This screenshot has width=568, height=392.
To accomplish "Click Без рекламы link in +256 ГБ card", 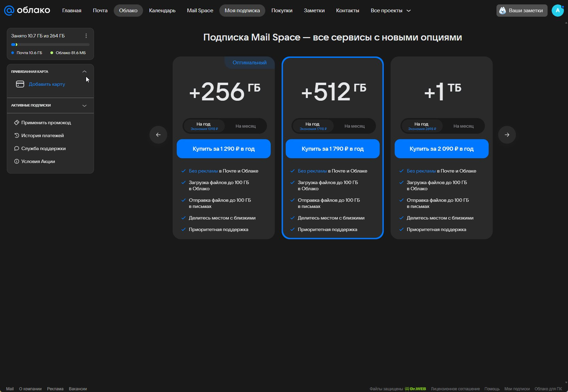I will 204,171.
